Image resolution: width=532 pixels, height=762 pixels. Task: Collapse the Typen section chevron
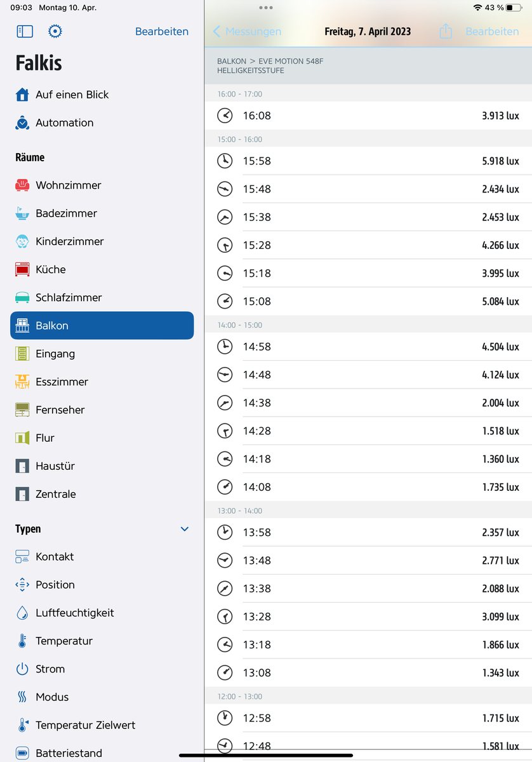pyautogui.click(x=185, y=529)
